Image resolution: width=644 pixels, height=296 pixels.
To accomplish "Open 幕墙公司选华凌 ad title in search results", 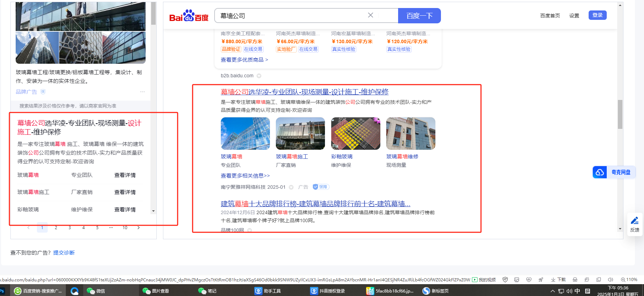I will click(305, 92).
